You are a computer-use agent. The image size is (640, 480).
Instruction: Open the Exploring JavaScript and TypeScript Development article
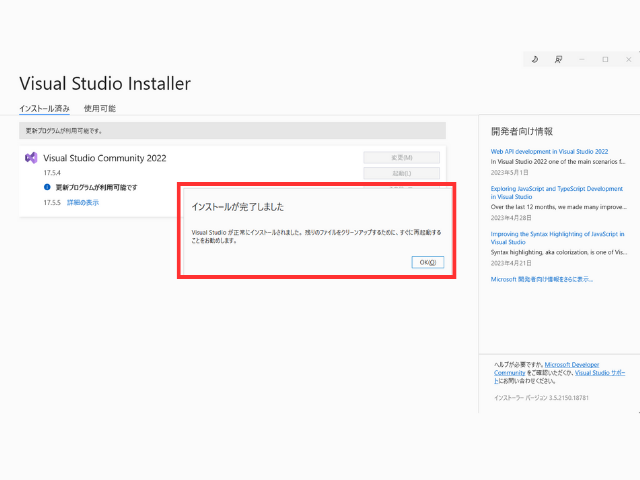(x=557, y=193)
